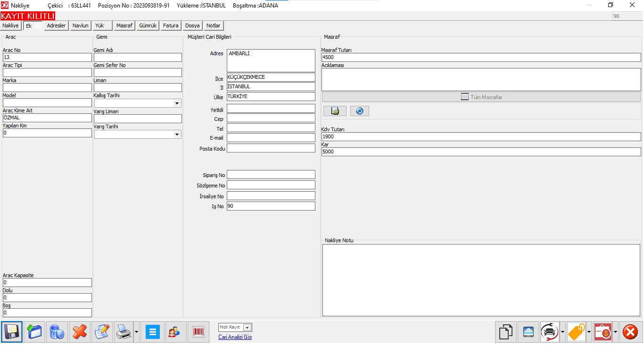
Task: Click the barcode icon
Action: tap(198, 332)
